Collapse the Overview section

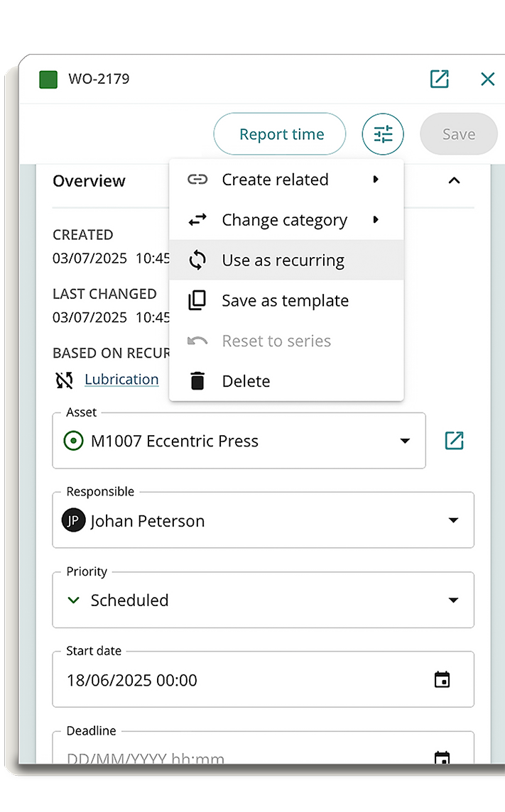454,181
